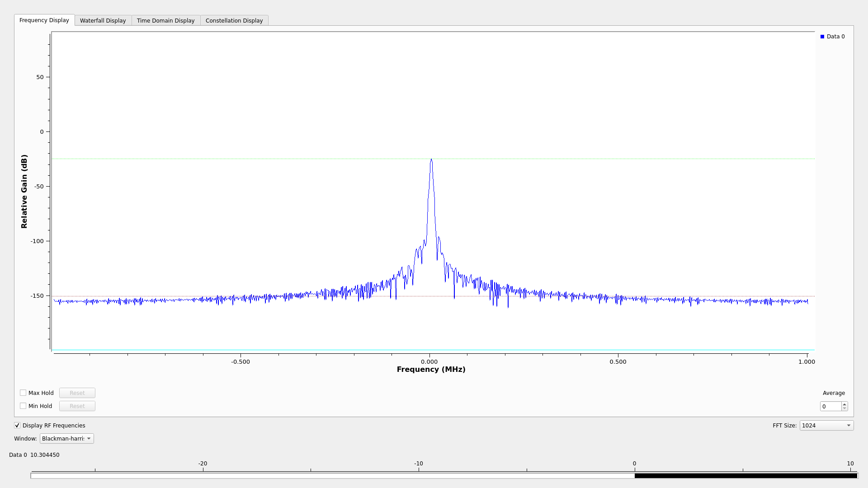
Task: Enable the Max Hold checkbox
Action: [x=23, y=393]
